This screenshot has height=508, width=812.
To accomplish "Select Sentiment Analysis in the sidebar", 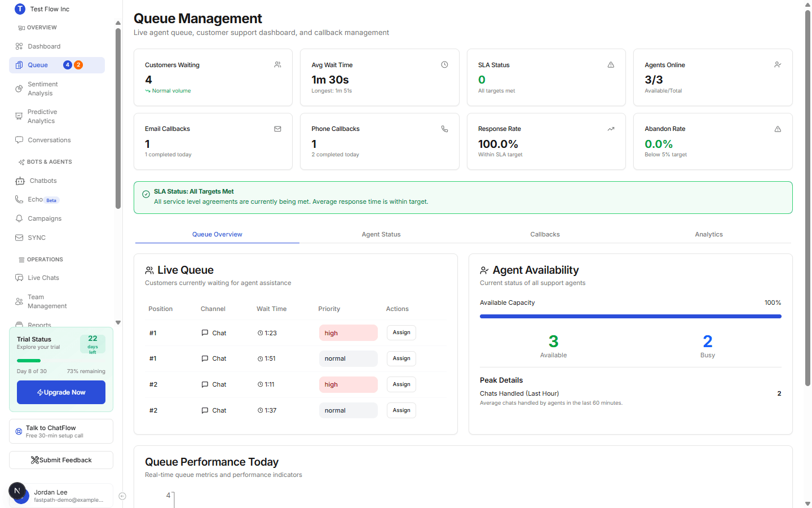I will 57,89.
